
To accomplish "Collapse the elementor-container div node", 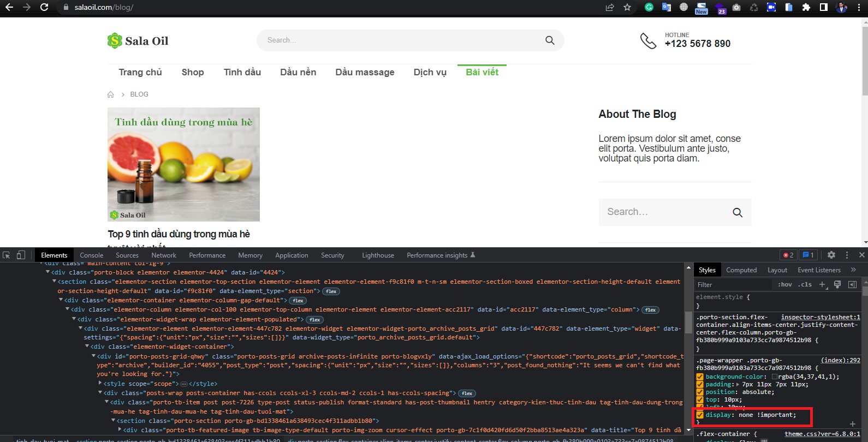I will click(x=61, y=300).
